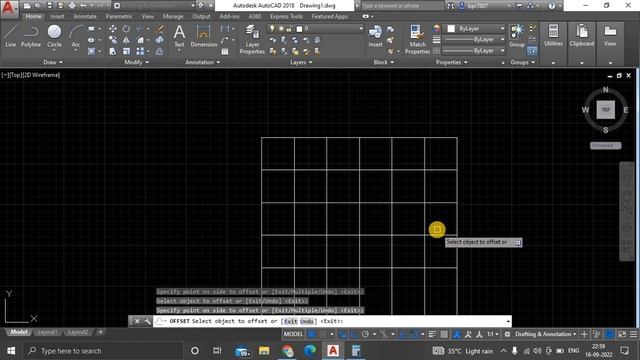
Task: Toggle MODEL space button
Action: [293, 334]
